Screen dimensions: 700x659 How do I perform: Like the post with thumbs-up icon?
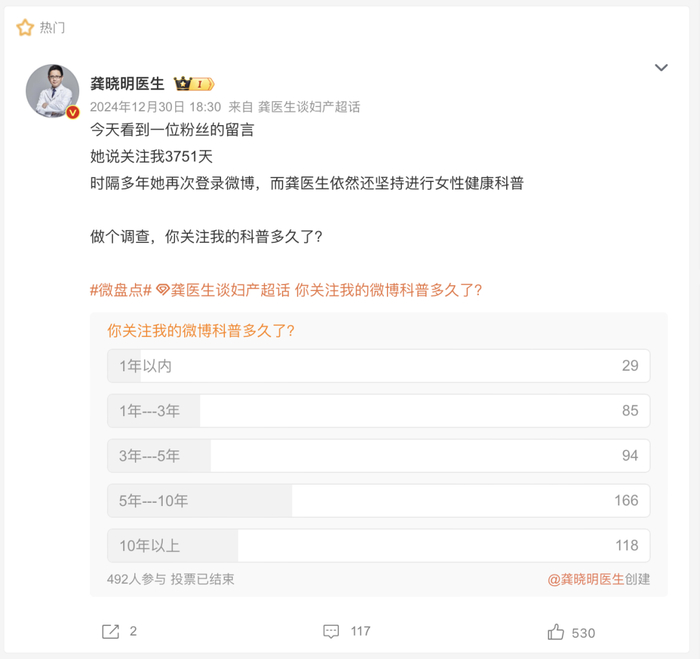point(556,631)
